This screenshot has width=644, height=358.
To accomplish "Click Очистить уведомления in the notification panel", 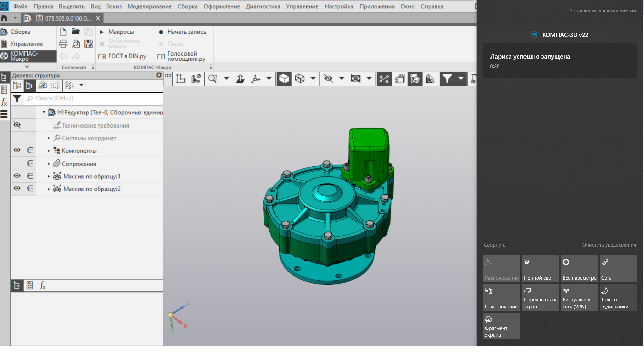I will (x=609, y=245).
